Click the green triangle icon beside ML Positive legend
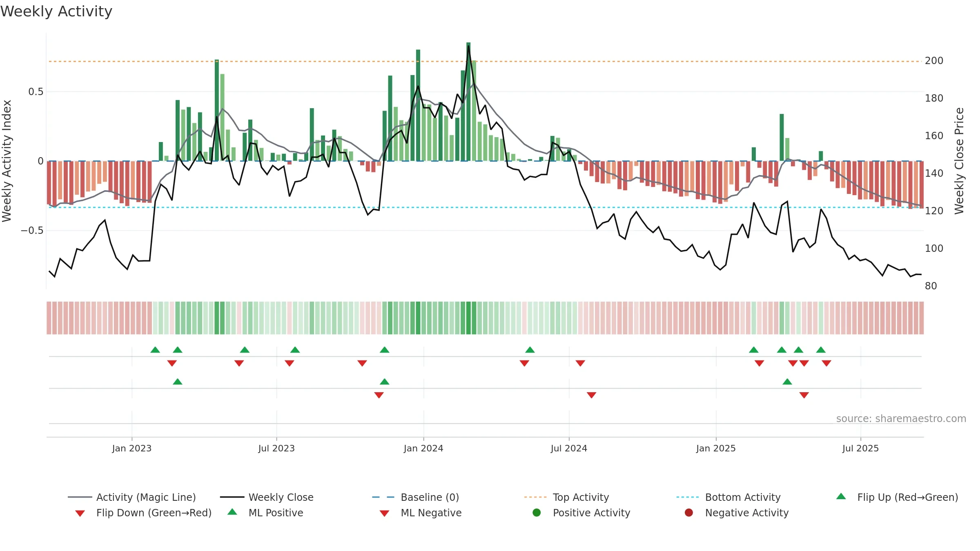 232,512
